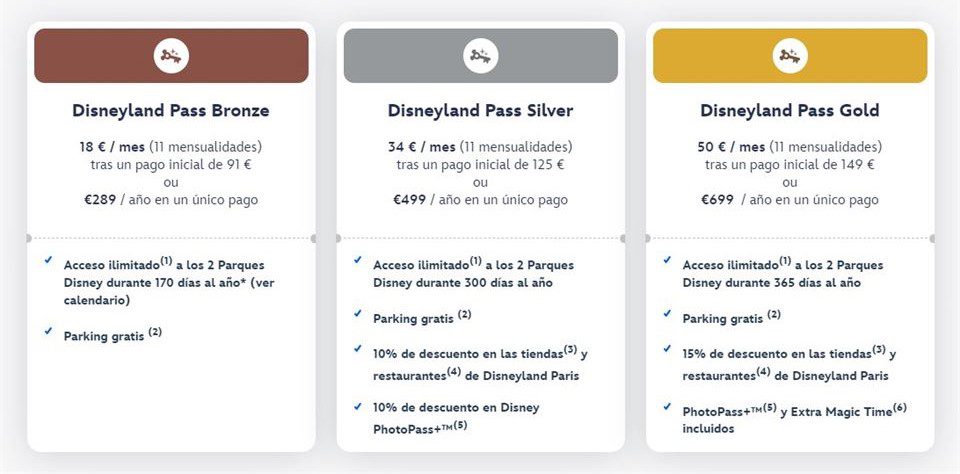The height and width of the screenshot is (474, 960).
Task: Click the Bronze €289 annual price
Action: click(104, 199)
